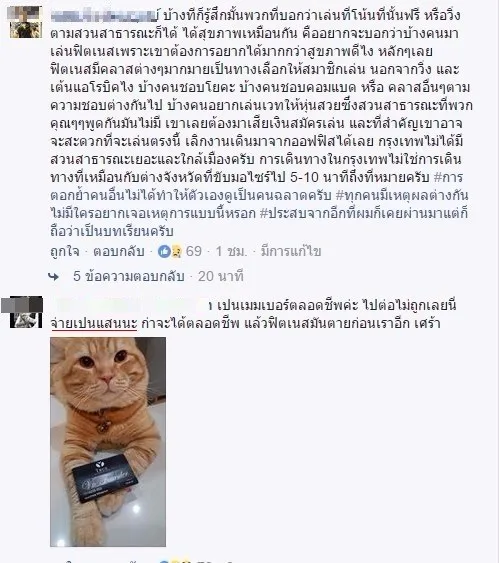Click the curved reply arrow icon
The width and height of the screenshot is (499, 563).
[x=54, y=276]
